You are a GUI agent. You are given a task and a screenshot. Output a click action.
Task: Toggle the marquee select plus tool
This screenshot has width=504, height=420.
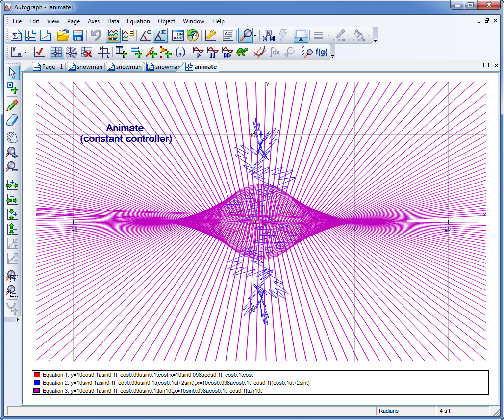(x=12, y=88)
